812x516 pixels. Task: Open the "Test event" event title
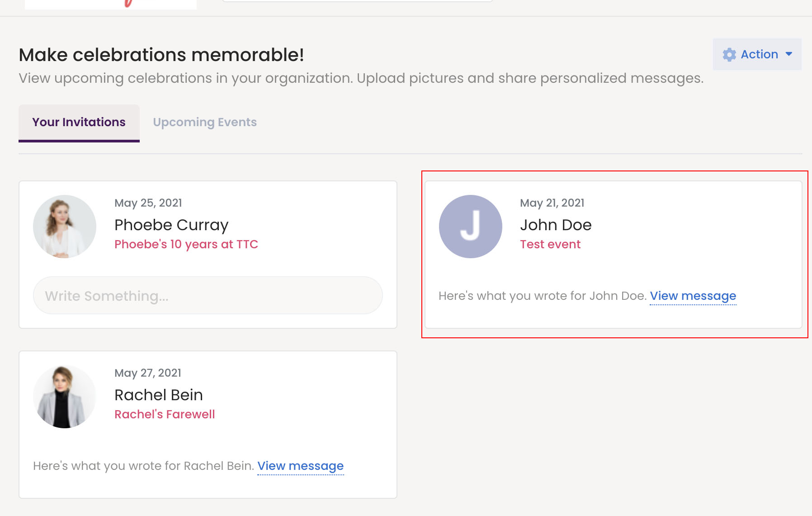tap(550, 244)
